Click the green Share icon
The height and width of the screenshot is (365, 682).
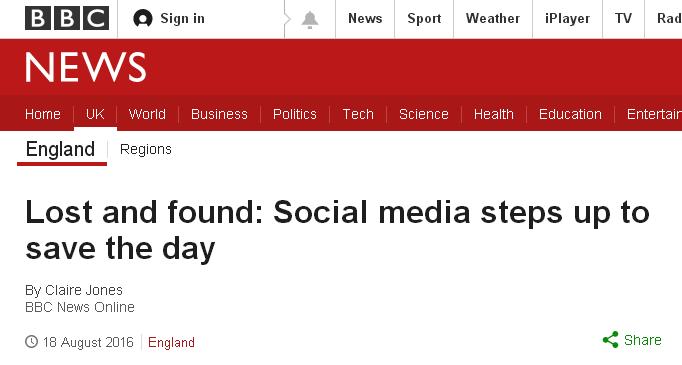[x=611, y=340]
